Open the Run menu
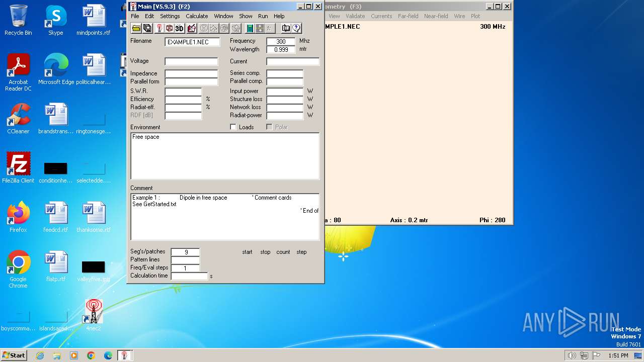The width and height of the screenshot is (644, 362). (x=263, y=16)
